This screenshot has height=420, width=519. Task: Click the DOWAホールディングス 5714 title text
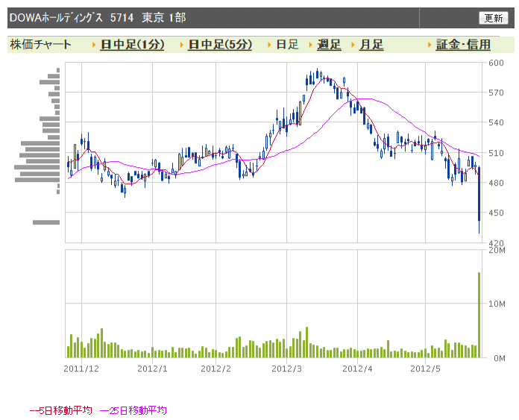tap(72, 18)
